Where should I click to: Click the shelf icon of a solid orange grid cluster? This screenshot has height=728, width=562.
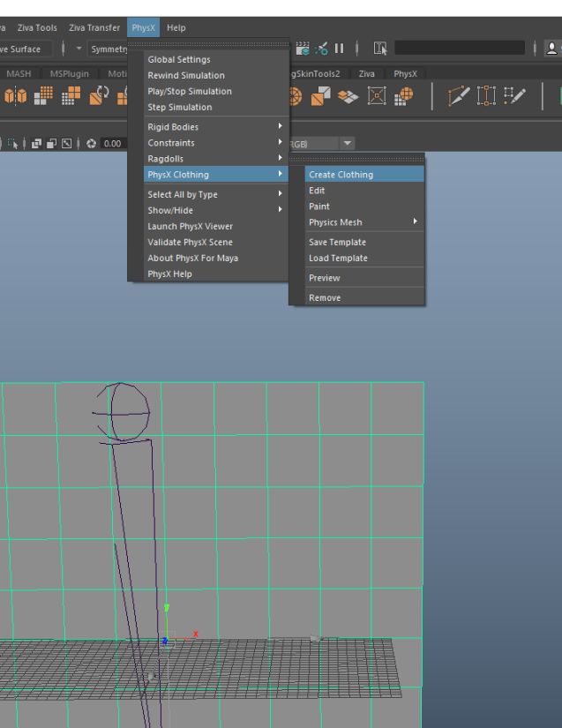tap(43, 95)
